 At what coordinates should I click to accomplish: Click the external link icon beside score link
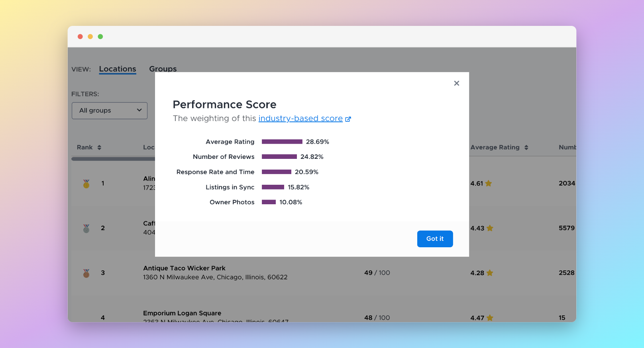click(x=348, y=119)
